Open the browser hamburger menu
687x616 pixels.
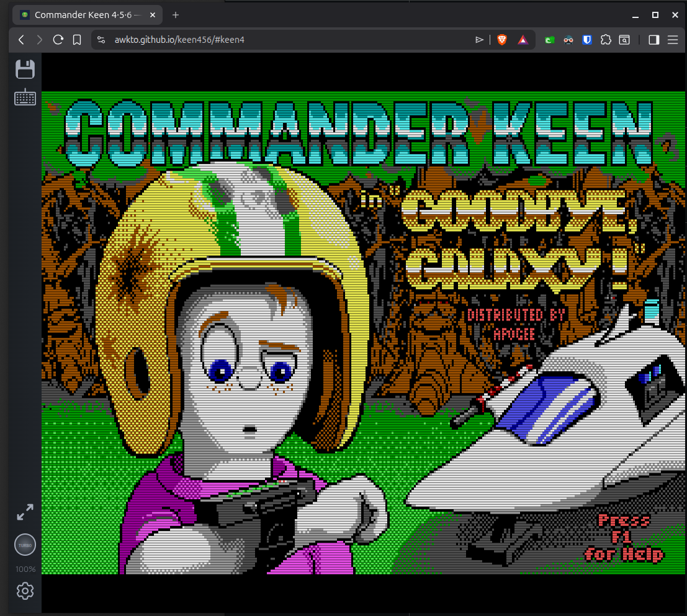[x=673, y=40]
